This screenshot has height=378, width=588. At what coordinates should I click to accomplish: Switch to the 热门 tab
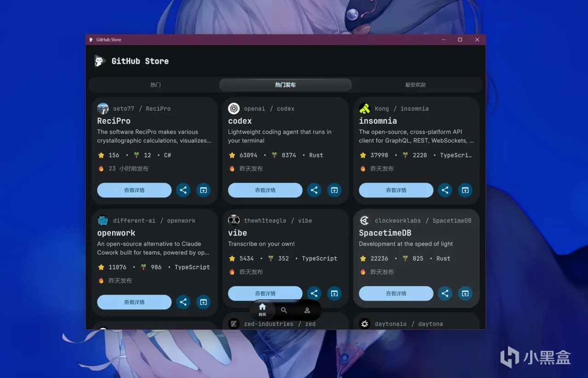coord(155,85)
